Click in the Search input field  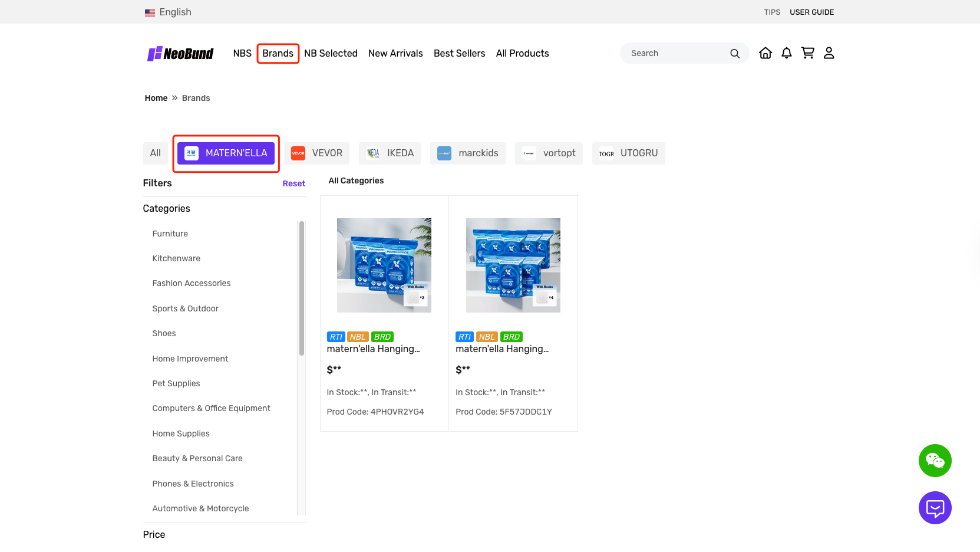coord(678,53)
